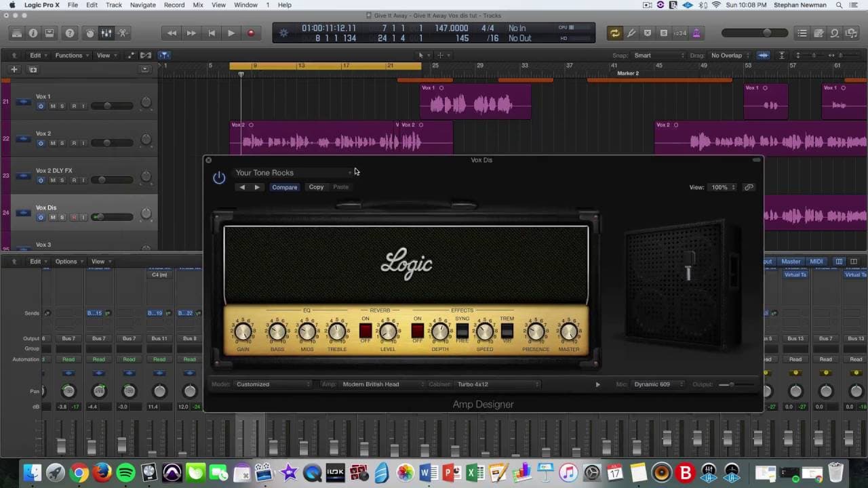This screenshot has height=488, width=868.
Task: Click the plugin Link chain icon
Action: (749, 187)
